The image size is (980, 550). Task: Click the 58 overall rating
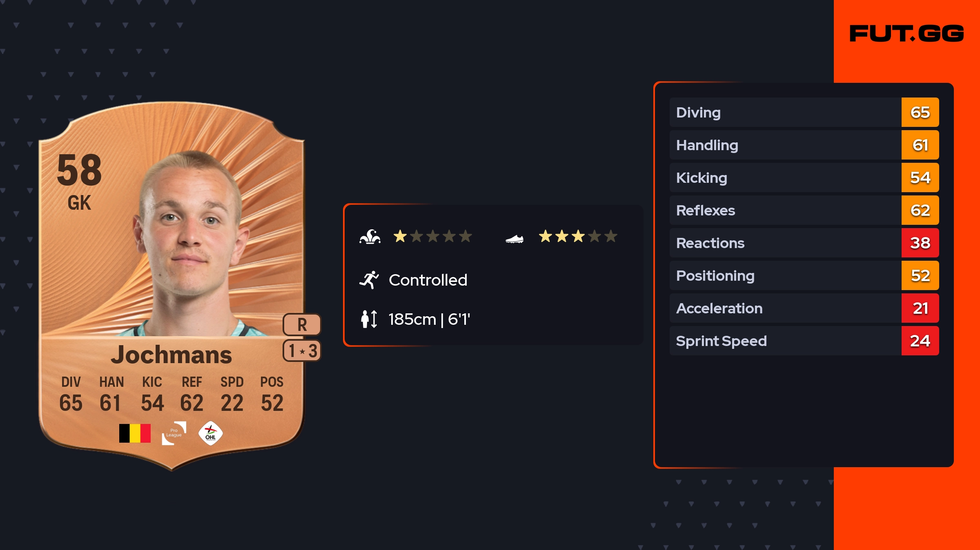point(79,170)
